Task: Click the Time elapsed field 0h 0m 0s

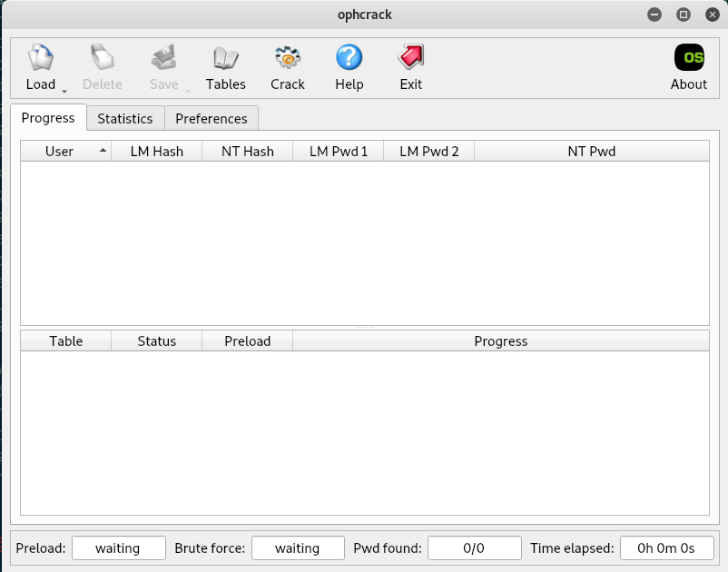Action: (666, 548)
